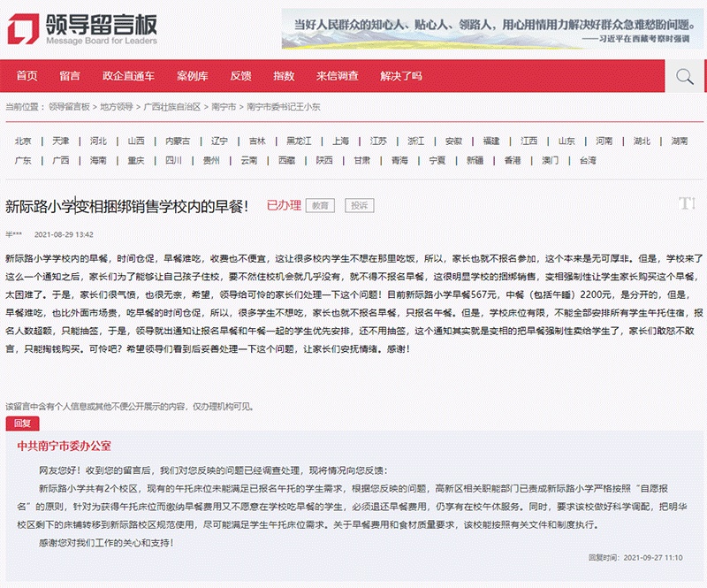Click the red 回复 label

[x=22, y=424]
